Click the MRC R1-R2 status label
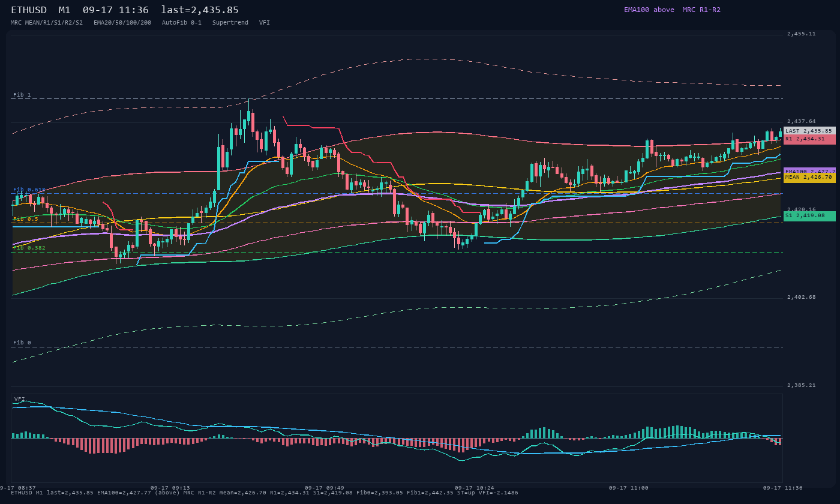The height and width of the screenshot is (504, 840). point(701,10)
